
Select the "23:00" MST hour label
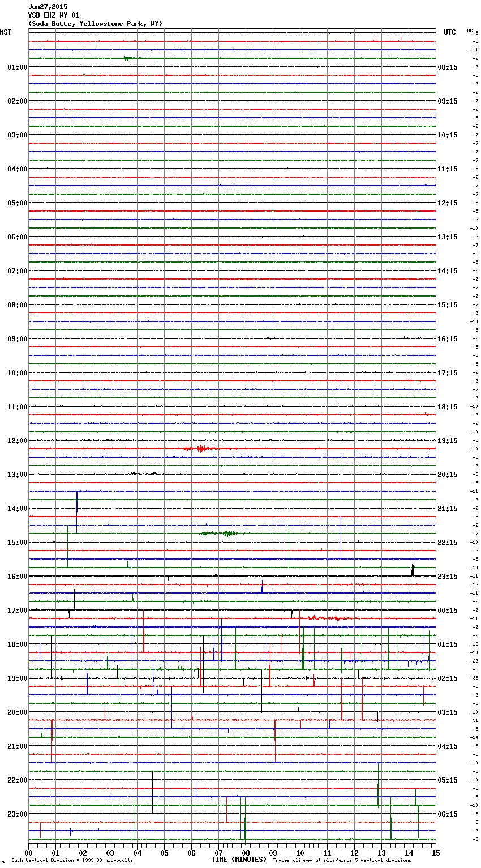[17, 814]
